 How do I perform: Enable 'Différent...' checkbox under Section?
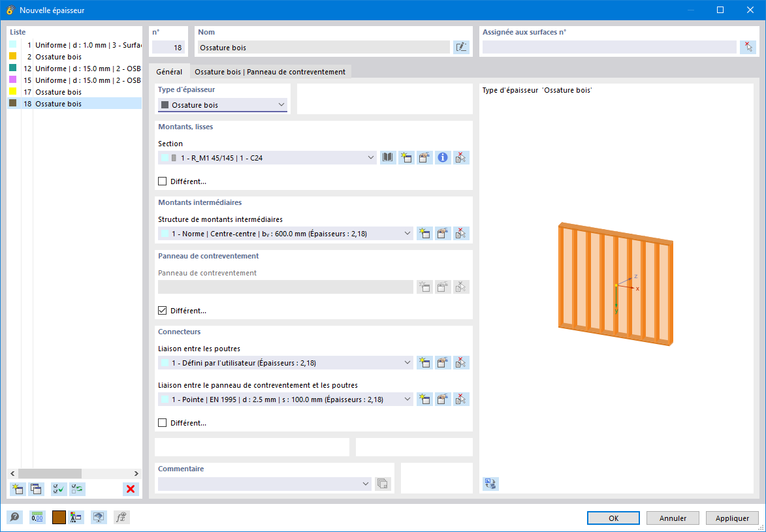point(162,181)
